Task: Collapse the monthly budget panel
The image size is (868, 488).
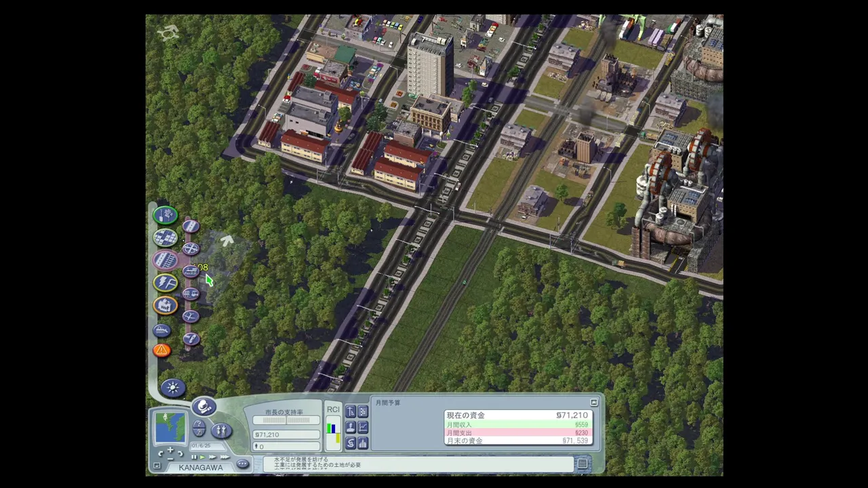Action: coord(593,403)
